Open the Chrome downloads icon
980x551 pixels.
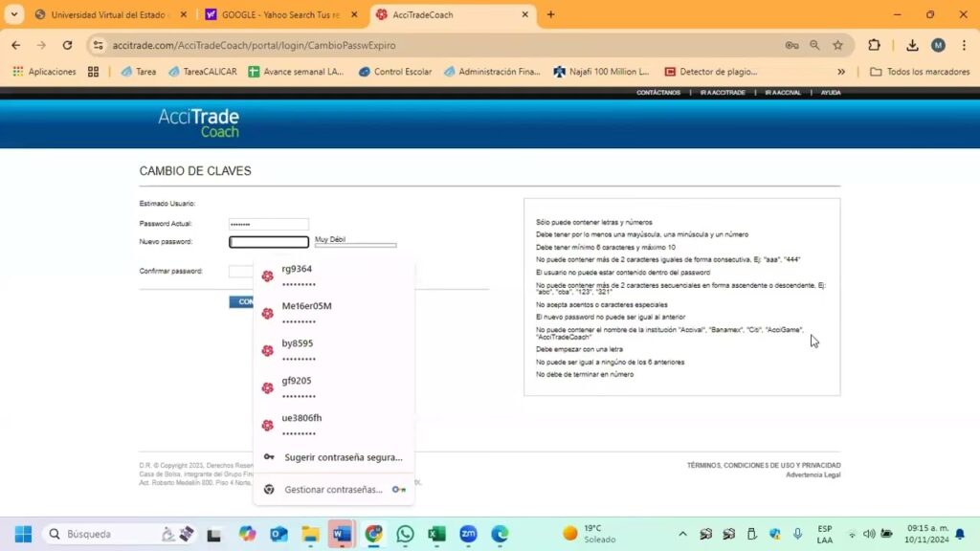(x=912, y=45)
